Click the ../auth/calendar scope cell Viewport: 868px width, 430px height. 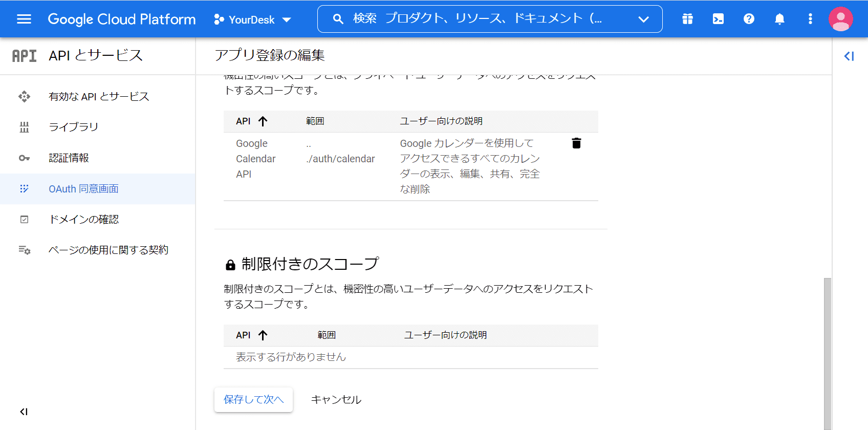click(x=341, y=152)
